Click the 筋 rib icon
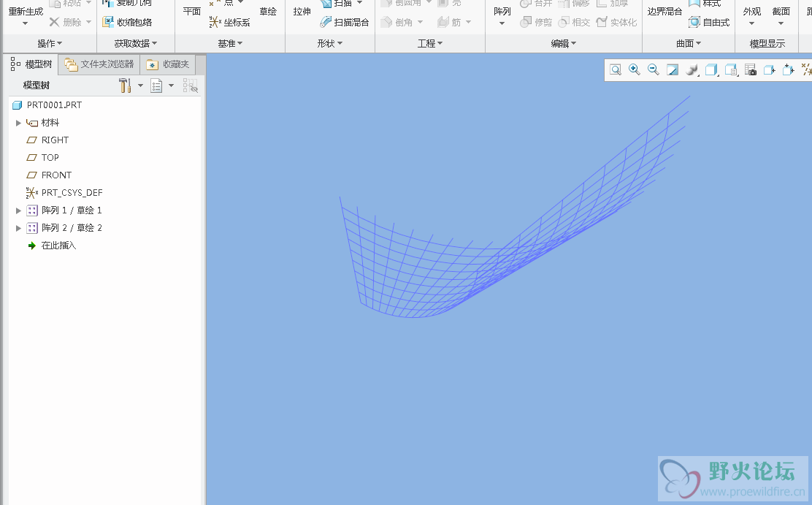The width and height of the screenshot is (812, 505). coord(443,22)
